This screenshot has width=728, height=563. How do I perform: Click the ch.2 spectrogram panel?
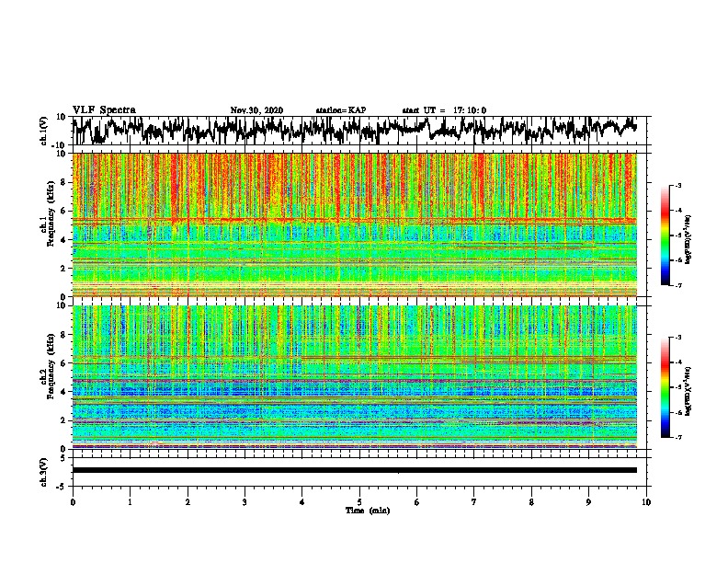click(355, 377)
